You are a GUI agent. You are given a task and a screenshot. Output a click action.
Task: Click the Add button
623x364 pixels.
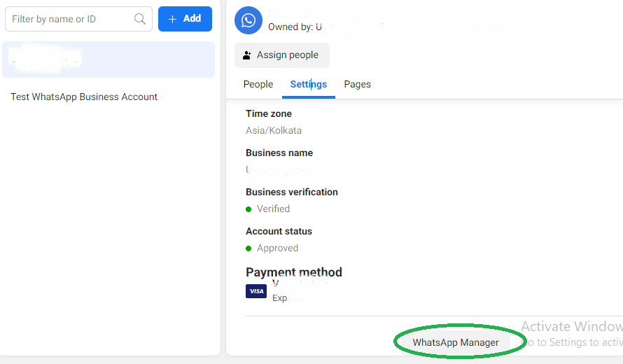185,19
